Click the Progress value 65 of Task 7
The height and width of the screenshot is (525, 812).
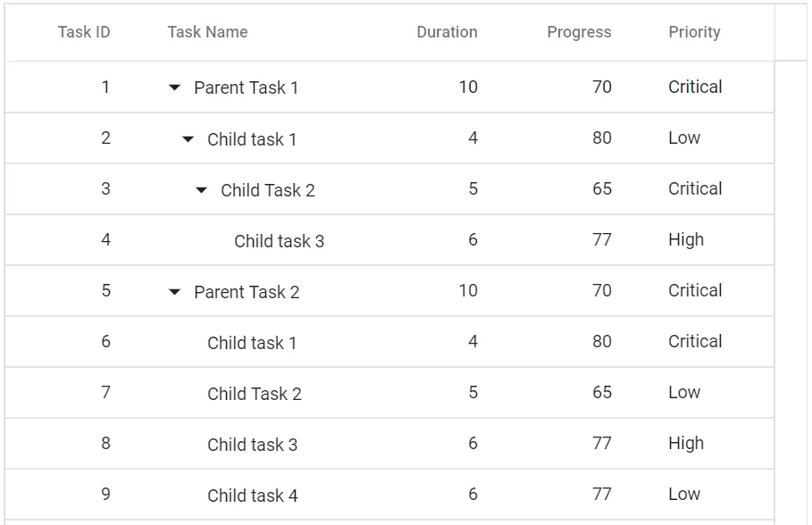[x=603, y=392]
